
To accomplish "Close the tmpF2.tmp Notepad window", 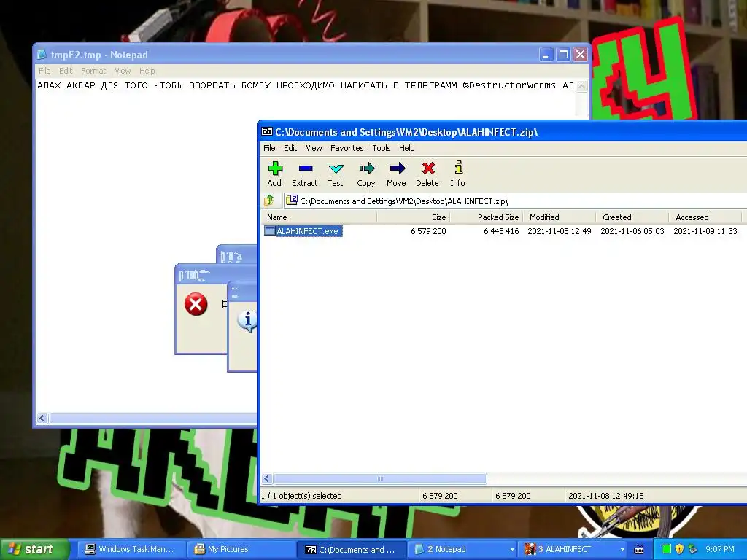I will pyautogui.click(x=580, y=55).
